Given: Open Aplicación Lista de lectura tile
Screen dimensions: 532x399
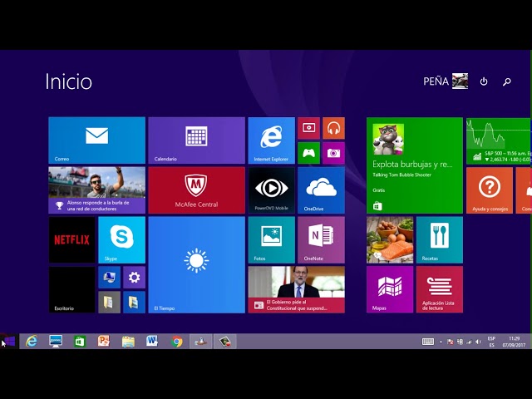Looking at the screenshot, I should (440, 290).
